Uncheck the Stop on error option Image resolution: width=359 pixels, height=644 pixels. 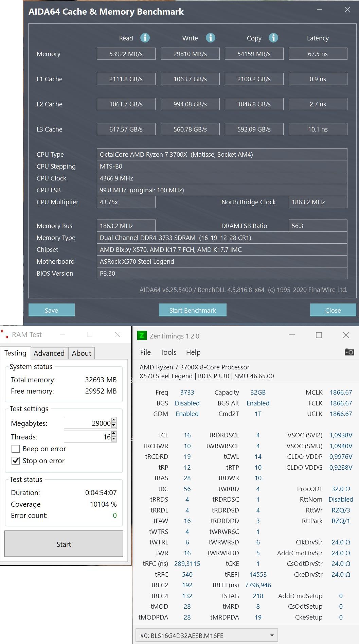[x=16, y=461]
